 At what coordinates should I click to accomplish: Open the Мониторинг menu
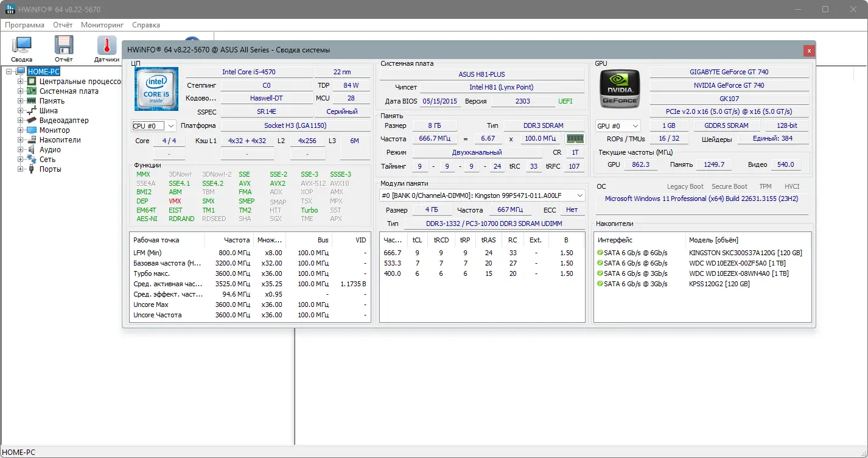102,25
